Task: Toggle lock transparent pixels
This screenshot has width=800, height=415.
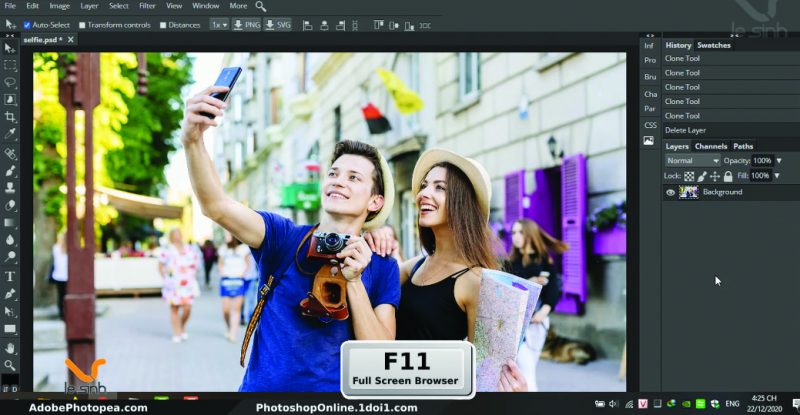Action: click(x=689, y=176)
